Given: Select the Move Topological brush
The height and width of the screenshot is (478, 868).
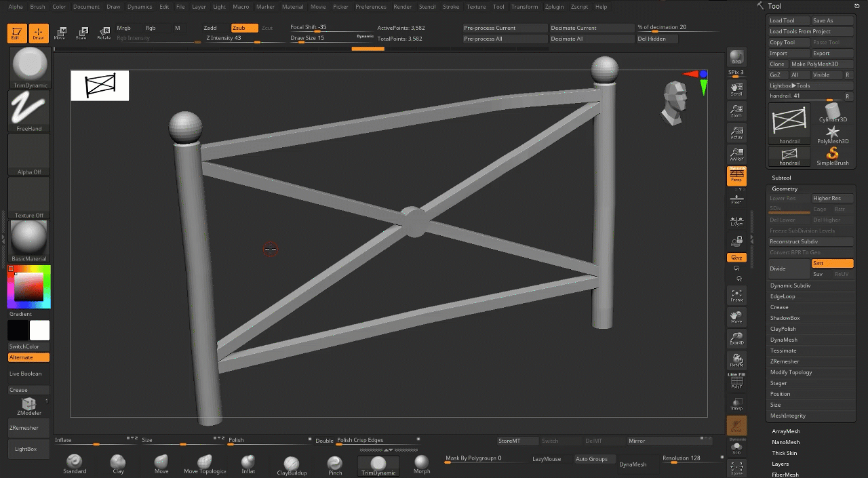Looking at the screenshot, I should coord(205,464).
